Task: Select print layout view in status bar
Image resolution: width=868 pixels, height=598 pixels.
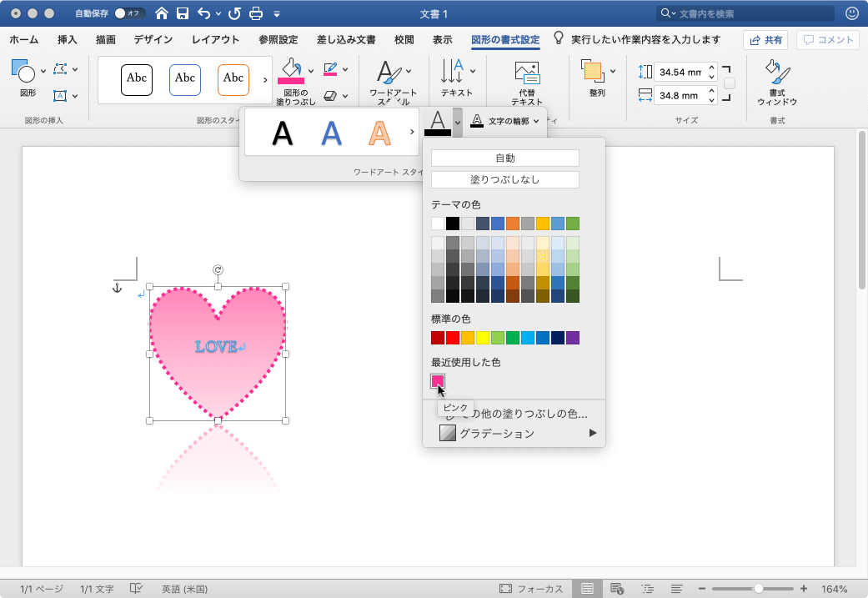Action: coord(587,589)
